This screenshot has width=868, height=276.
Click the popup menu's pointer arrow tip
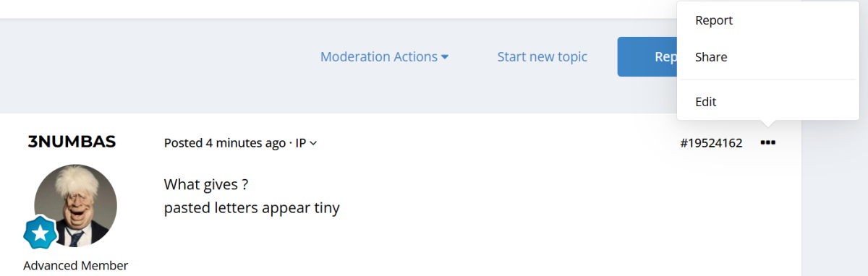coord(768,124)
